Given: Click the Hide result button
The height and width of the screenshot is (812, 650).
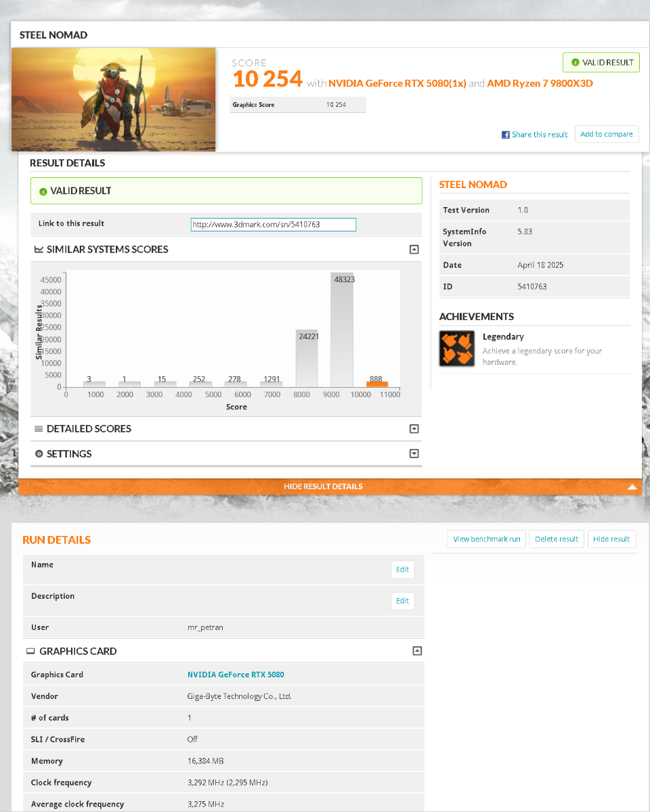Looking at the screenshot, I should (x=611, y=539).
